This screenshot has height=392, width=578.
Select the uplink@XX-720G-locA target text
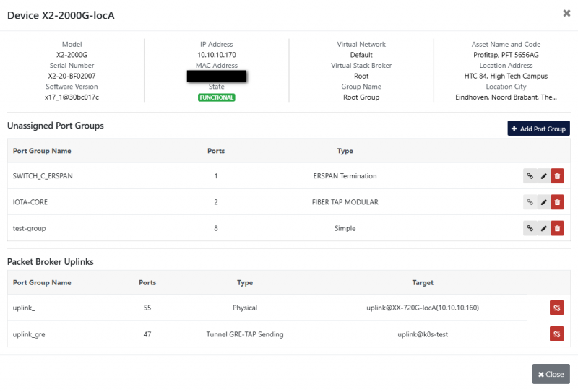click(x=423, y=308)
